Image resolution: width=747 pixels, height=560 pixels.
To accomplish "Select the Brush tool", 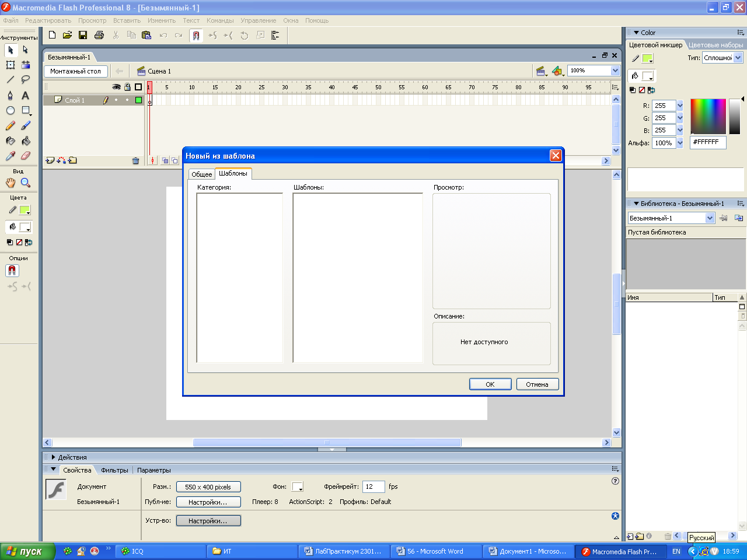I will (x=26, y=125).
